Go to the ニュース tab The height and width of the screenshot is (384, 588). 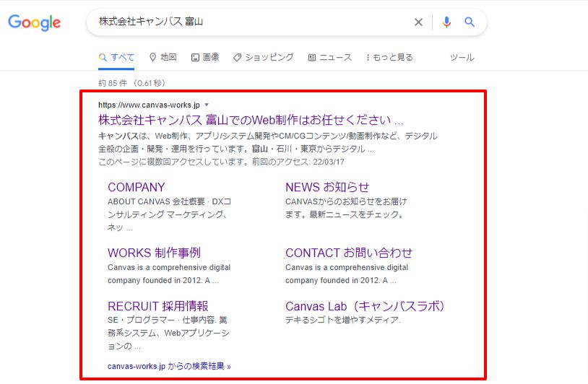click(330, 57)
